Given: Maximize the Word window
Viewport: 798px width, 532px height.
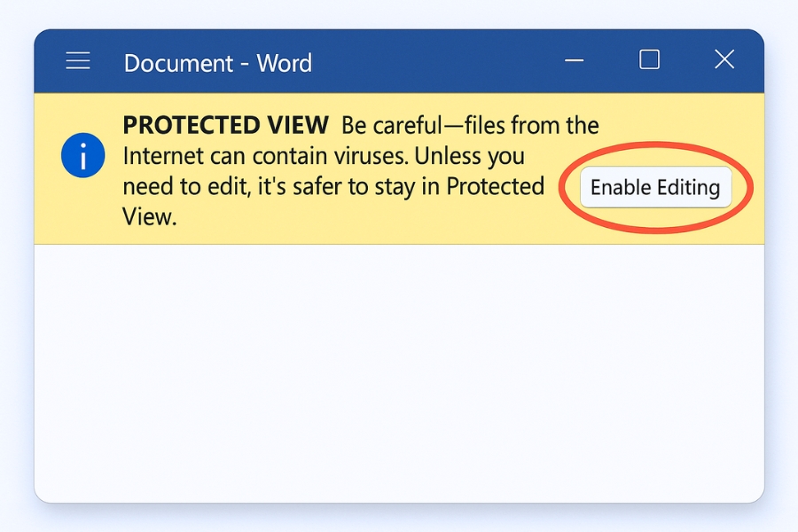Looking at the screenshot, I should pyautogui.click(x=650, y=60).
